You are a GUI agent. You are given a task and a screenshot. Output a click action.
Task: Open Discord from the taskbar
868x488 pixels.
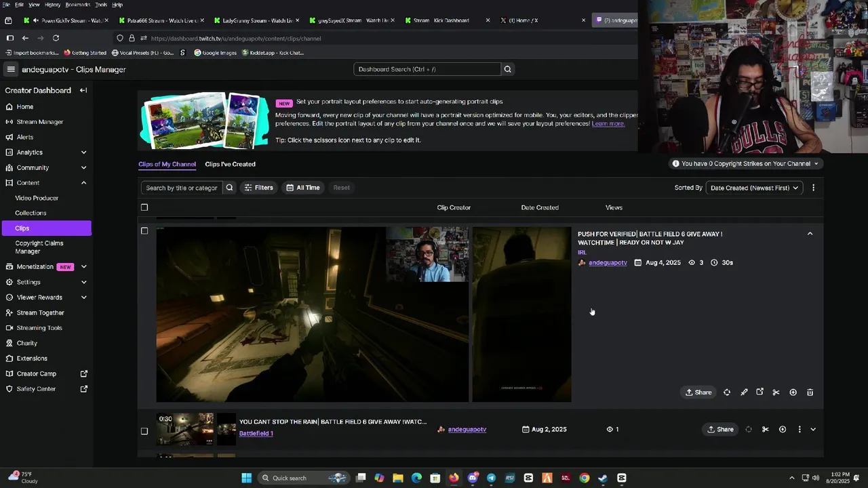click(x=473, y=478)
